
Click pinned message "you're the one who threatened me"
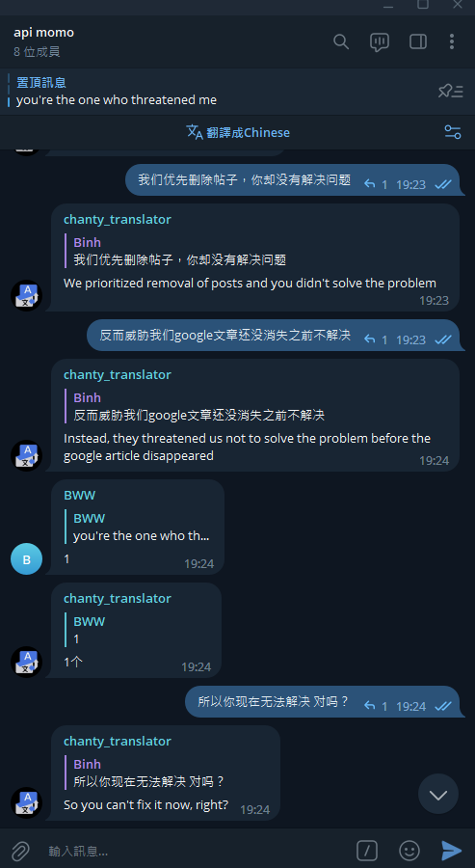pyautogui.click(x=117, y=100)
